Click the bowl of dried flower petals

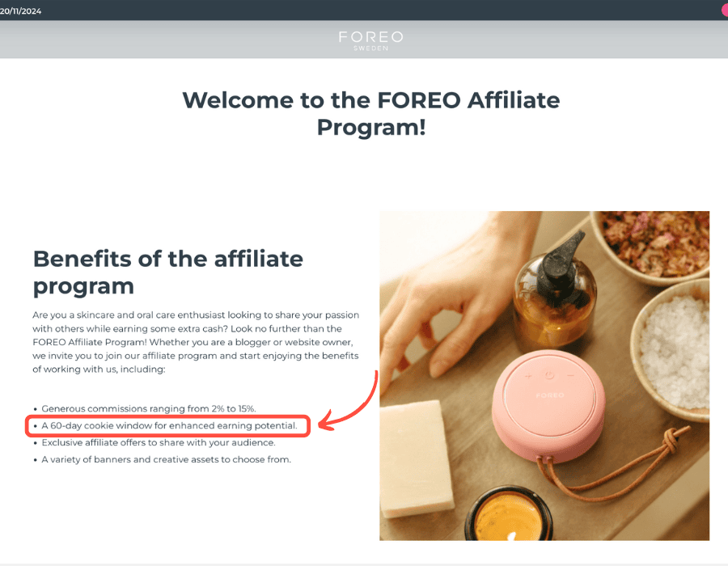(x=652, y=245)
